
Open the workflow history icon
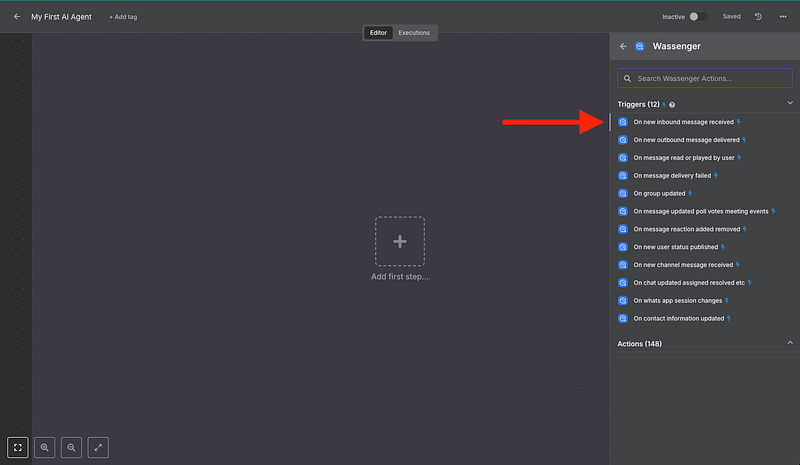(758, 17)
